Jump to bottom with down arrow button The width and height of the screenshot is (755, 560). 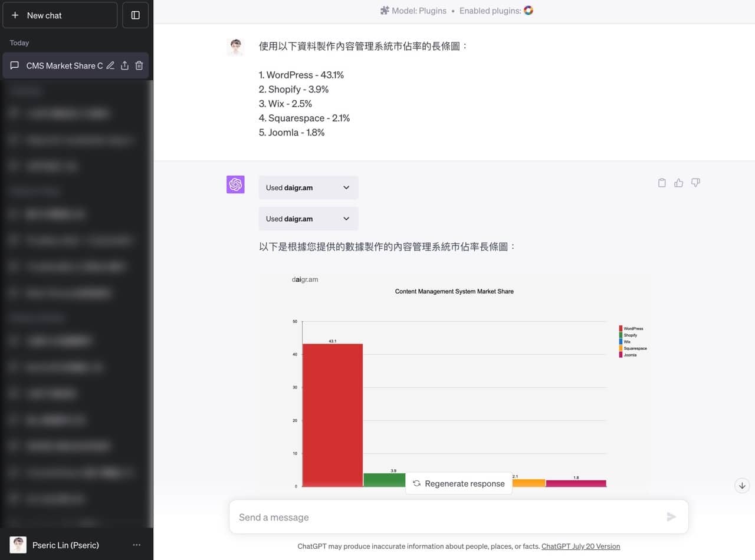(x=742, y=486)
